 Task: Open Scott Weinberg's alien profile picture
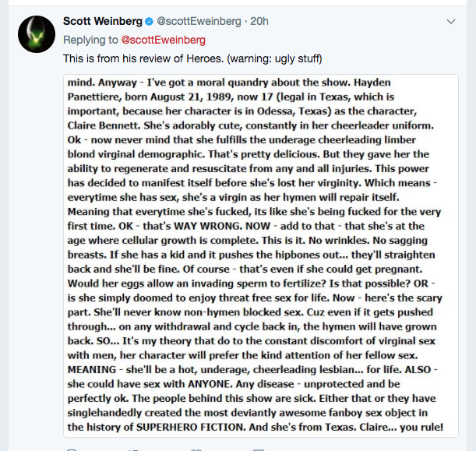[x=33, y=32]
